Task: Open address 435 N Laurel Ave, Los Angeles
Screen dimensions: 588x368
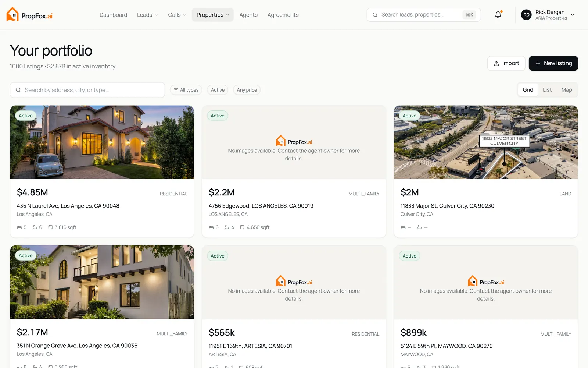Action: pos(68,206)
